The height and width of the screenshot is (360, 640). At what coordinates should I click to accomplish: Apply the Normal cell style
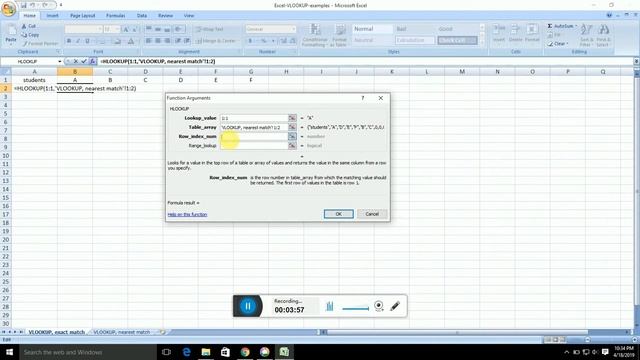click(372, 29)
